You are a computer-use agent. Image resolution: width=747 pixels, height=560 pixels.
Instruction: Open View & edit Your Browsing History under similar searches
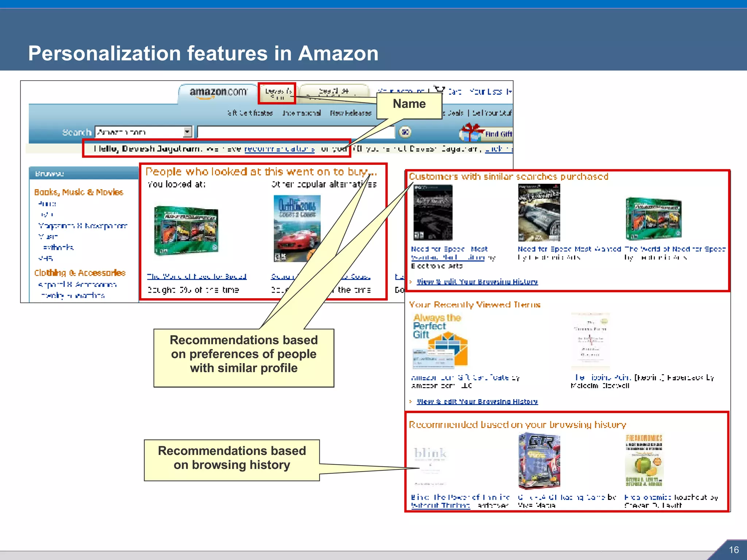477,281
